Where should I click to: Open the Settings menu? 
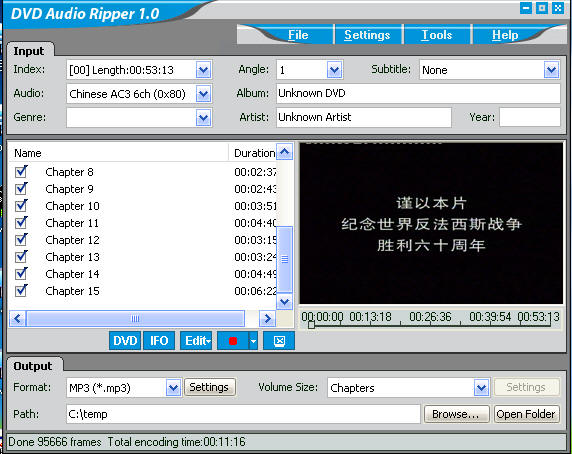[x=367, y=35]
